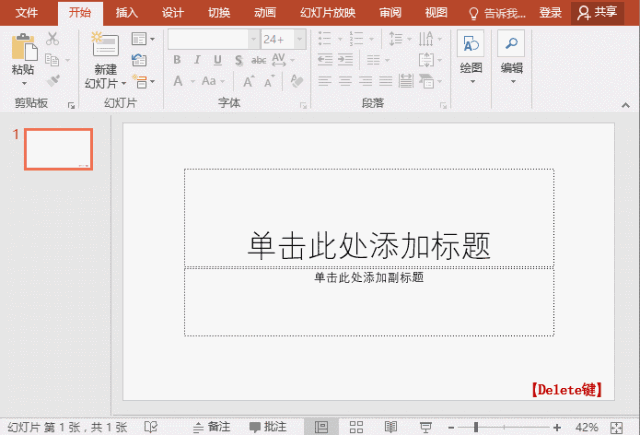This screenshot has height=435, width=640.
Task: Click the text direction icon
Action: 426,39
